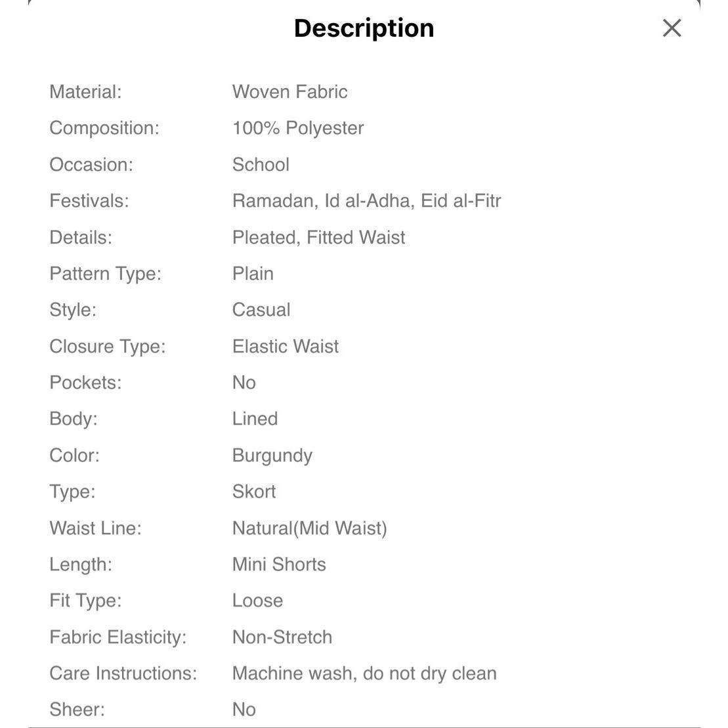Click the Lined body value
Screen dimensions: 728x728
(x=255, y=419)
